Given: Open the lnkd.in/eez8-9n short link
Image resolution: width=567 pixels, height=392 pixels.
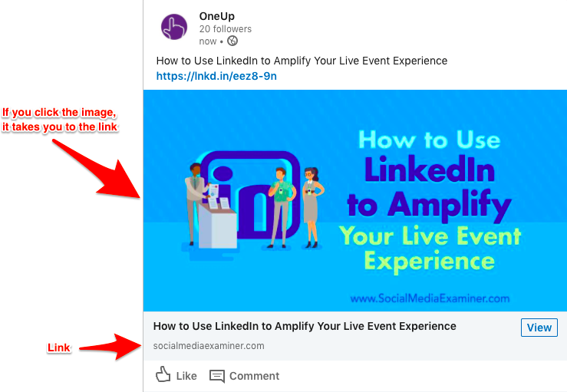Looking at the screenshot, I should [x=216, y=76].
